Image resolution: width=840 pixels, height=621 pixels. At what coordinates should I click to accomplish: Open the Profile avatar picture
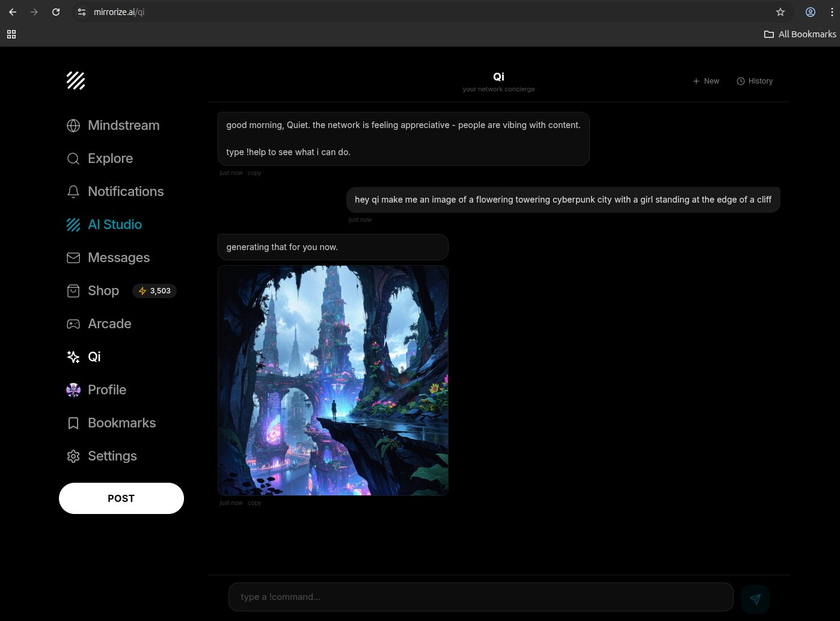pos(73,390)
